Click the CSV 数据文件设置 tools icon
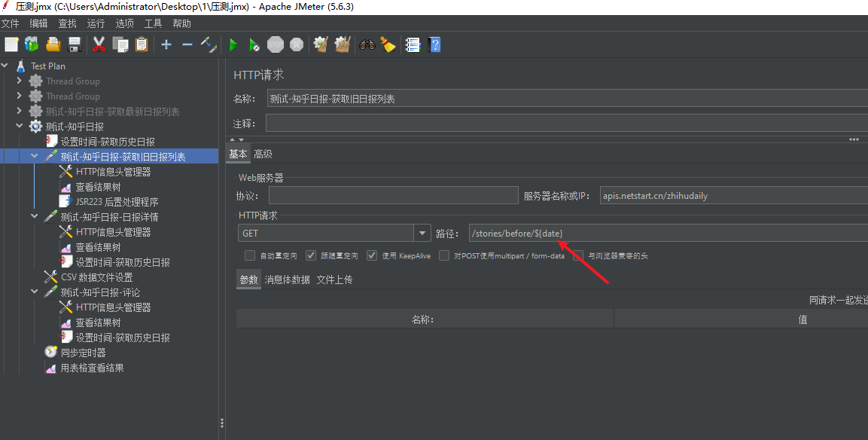This screenshot has height=440, width=868. 51,277
